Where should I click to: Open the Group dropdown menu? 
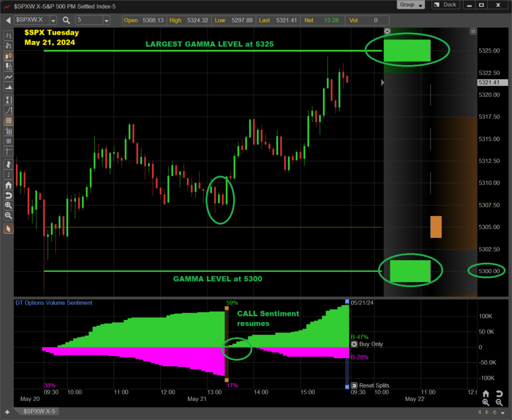pyautogui.click(x=411, y=5)
